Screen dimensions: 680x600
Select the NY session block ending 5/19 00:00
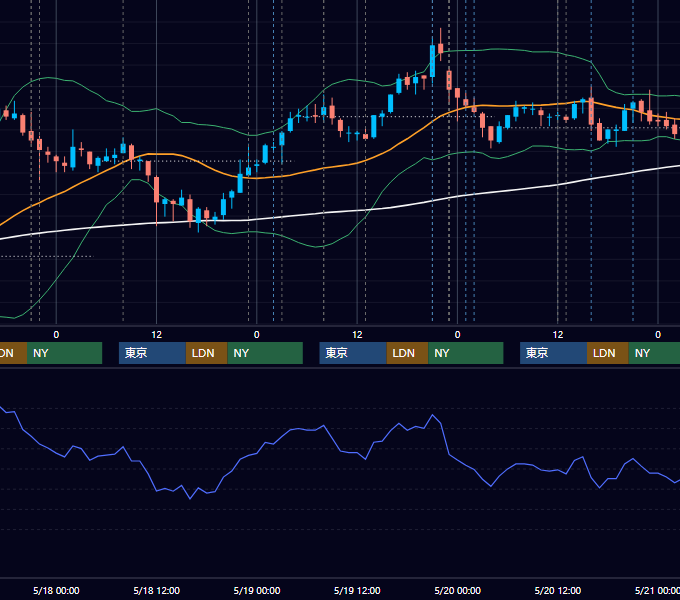coord(265,353)
